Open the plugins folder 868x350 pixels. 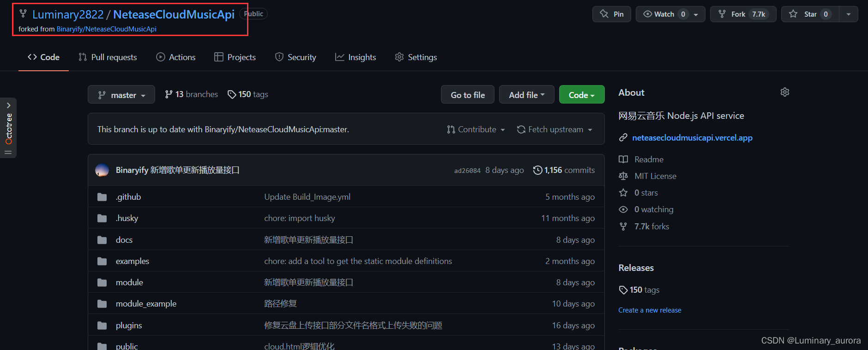(129, 325)
